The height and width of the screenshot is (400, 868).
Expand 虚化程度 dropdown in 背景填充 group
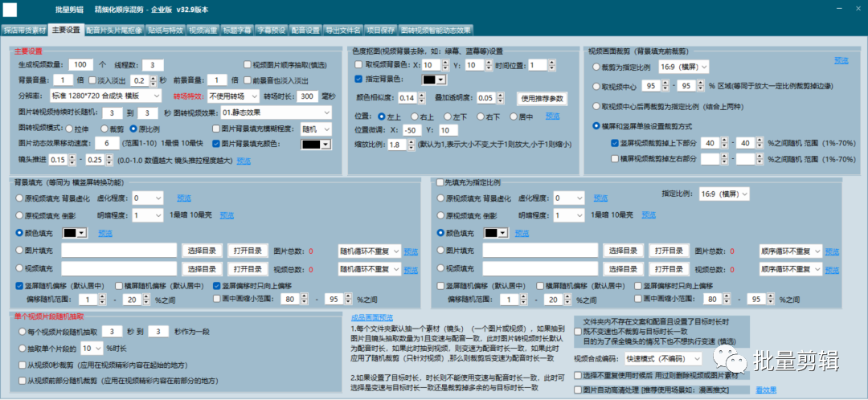(147, 198)
